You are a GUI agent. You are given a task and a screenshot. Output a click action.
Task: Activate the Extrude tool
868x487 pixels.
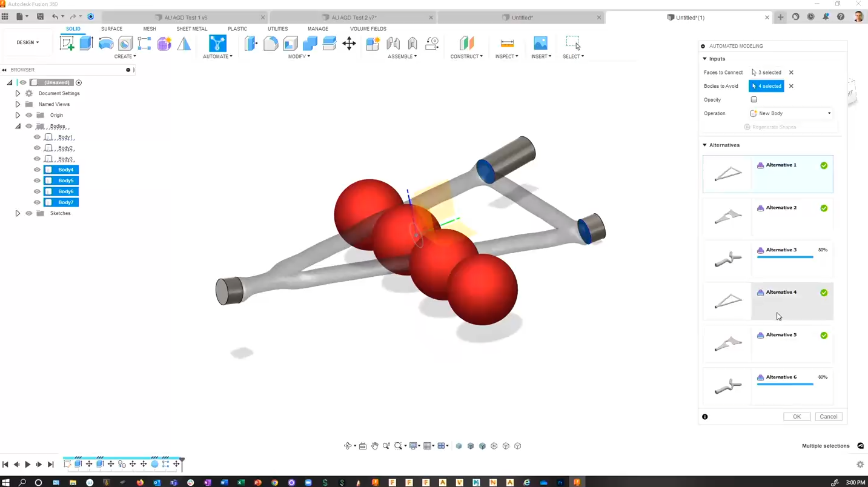click(85, 44)
